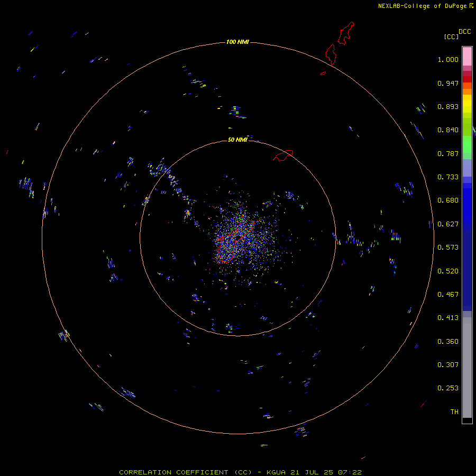This screenshot has height=476, width=476.
Task: Select the 0.360 color scale label
Action: point(448,342)
